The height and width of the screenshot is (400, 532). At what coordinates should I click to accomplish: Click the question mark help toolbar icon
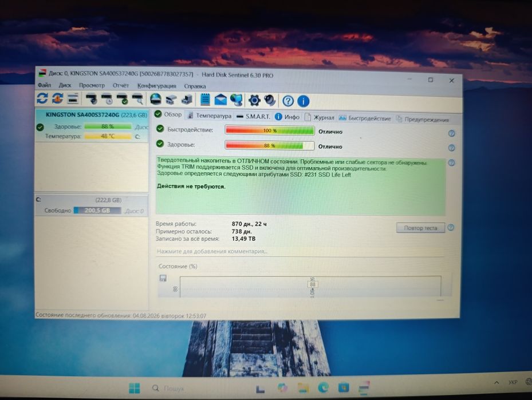click(287, 101)
